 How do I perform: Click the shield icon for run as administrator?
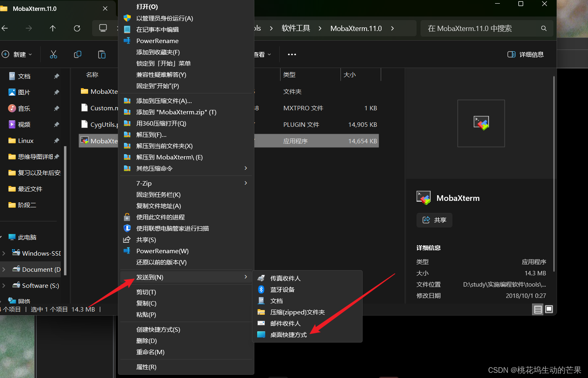(127, 18)
